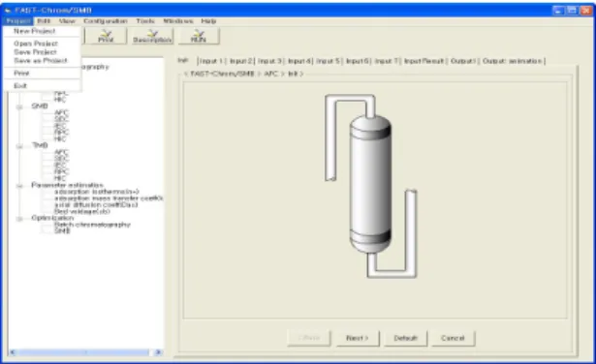Click the Default button

pyautogui.click(x=405, y=338)
